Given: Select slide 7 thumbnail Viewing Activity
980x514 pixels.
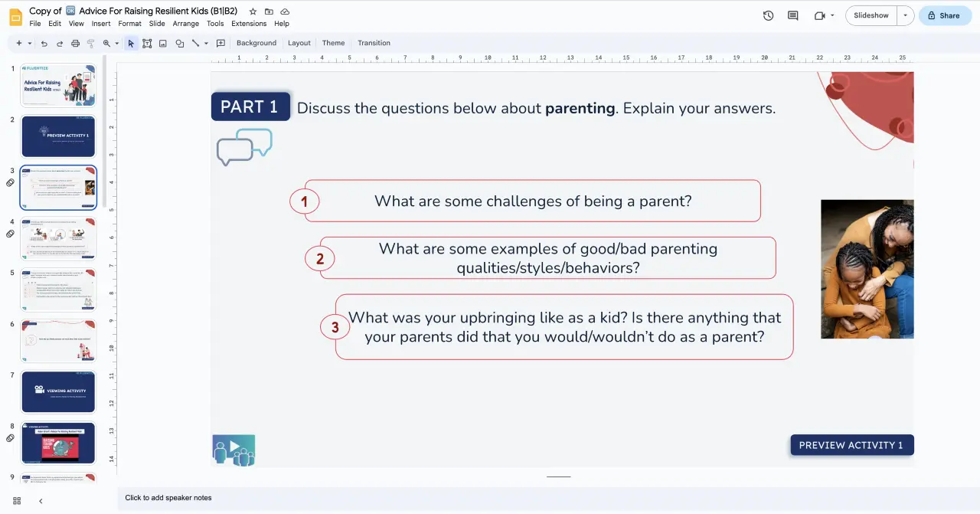Looking at the screenshot, I should pyautogui.click(x=58, y=391).
